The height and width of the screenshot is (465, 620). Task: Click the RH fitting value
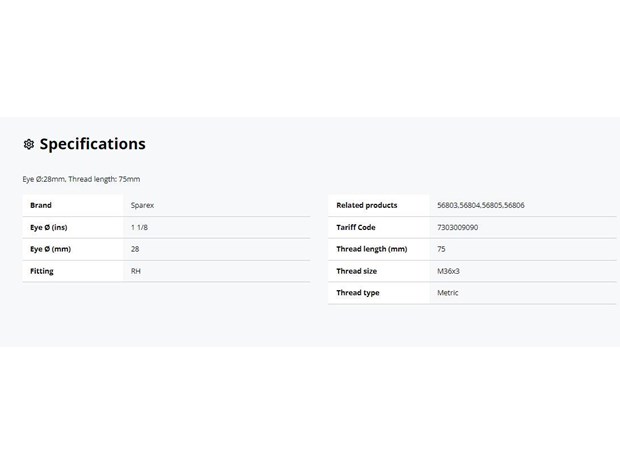click(136, 271)
